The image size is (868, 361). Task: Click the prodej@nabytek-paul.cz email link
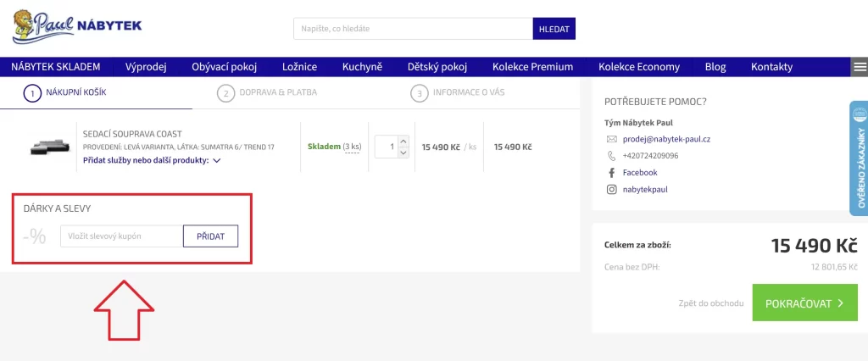pyautogui.click(x=666, y=139)
